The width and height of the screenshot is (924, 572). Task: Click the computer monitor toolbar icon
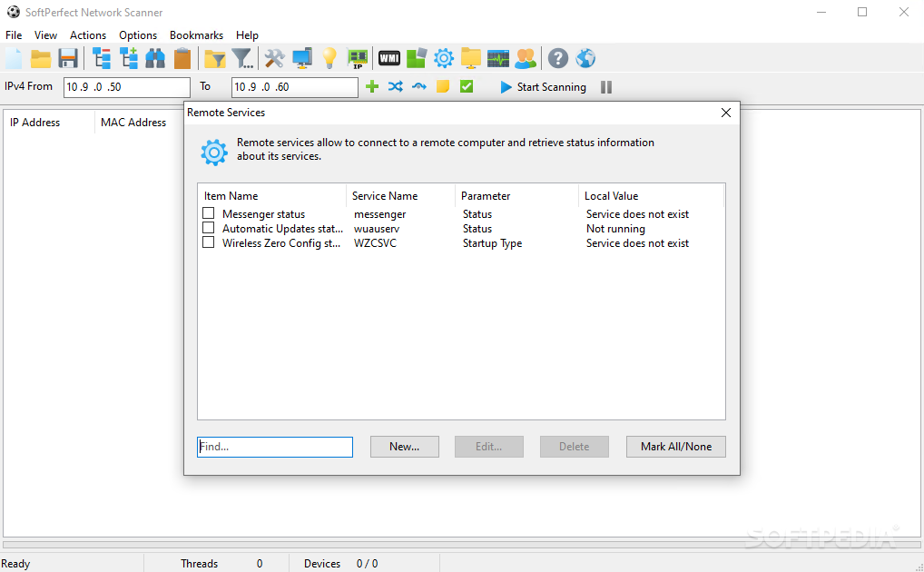pos(302,58)
